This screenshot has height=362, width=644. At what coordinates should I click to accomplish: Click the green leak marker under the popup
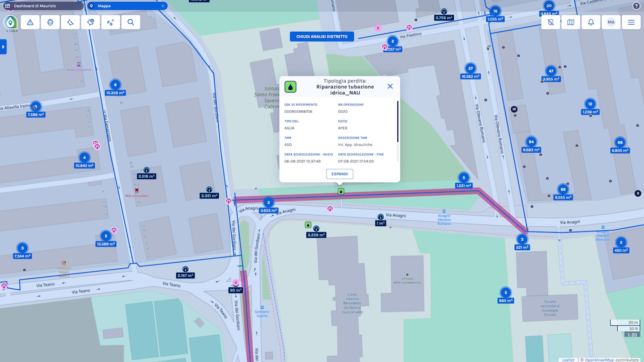341,191
